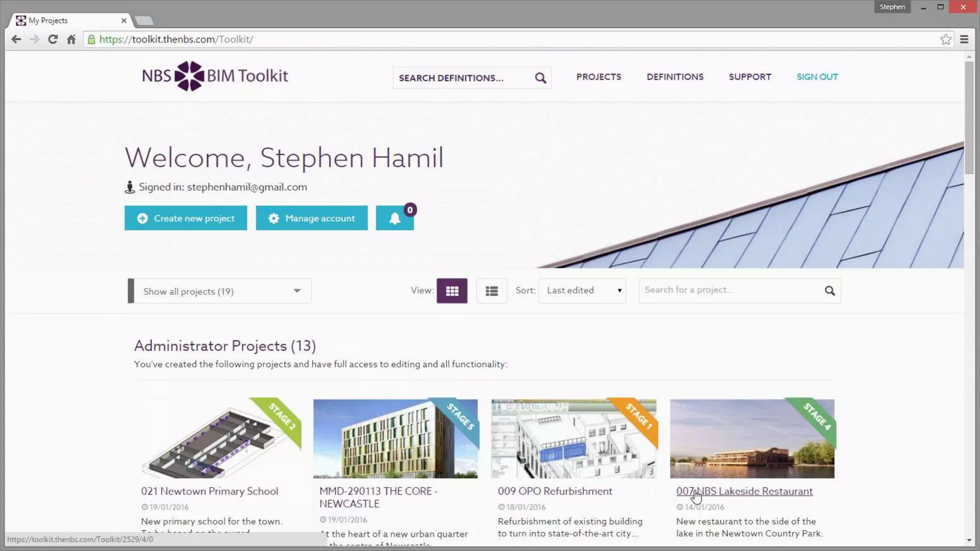Switch to grid view of projects
The height and width of the screenshot is (551, 980).
coord(452,291)
